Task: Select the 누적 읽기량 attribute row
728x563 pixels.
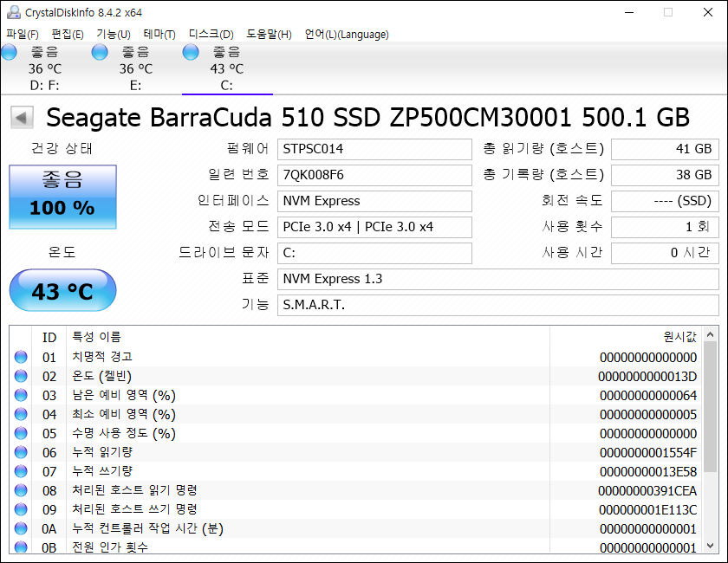Action: point(355,452)
